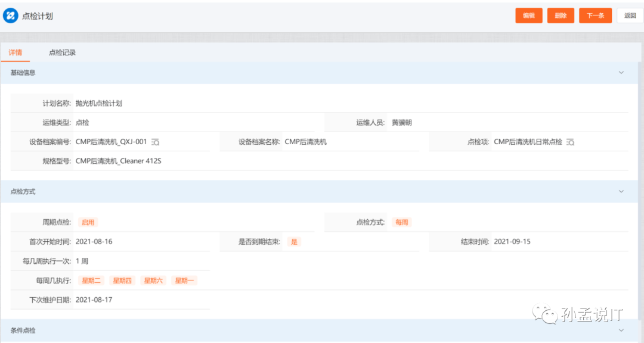Switch to the 详情 tab
Image resolution: width=644 pixels, height=343 pixels.
coord(16,52)
